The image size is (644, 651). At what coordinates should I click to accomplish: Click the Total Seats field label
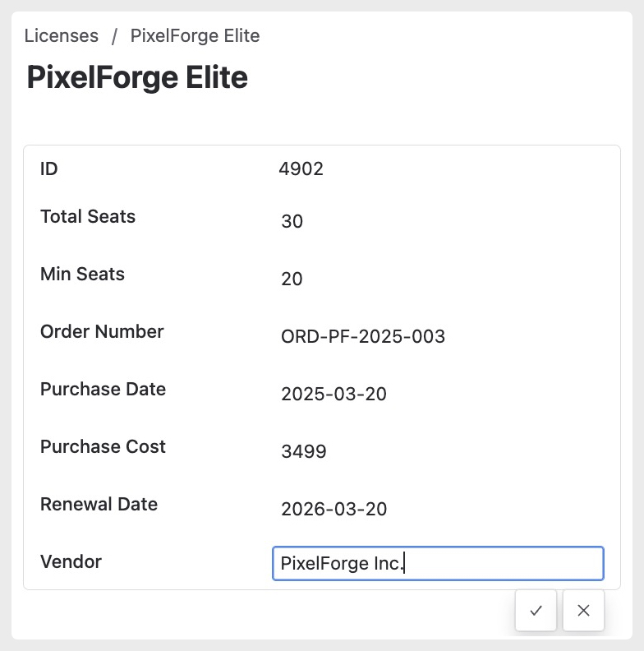click(x=88, y=217)
